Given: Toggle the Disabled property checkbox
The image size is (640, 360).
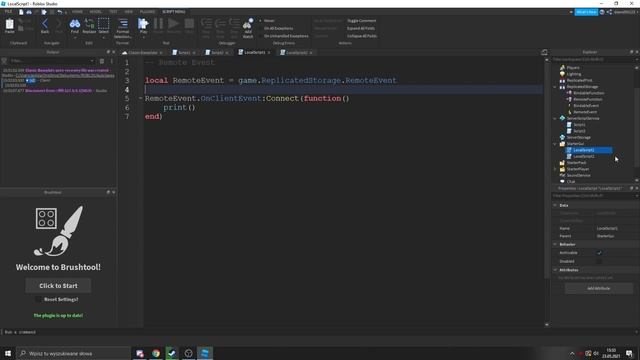Looking at the screenshot, I should (x=599, y=261).
